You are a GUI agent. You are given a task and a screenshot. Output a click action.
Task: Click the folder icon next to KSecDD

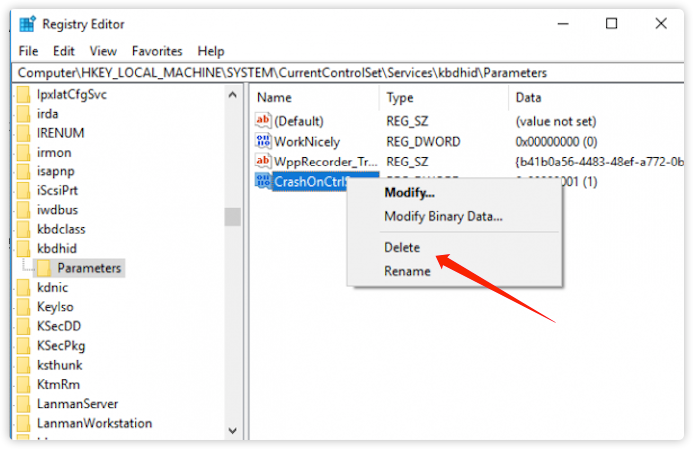[23, 326]
